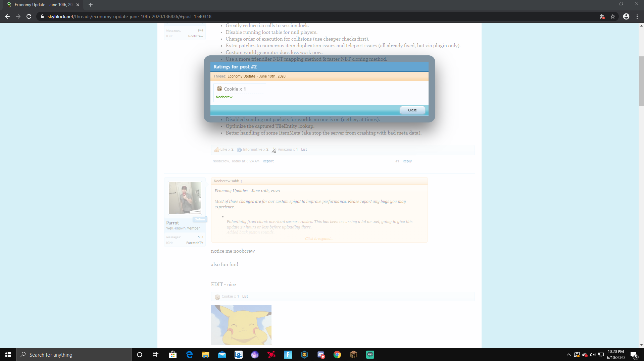Screen dimensions: 644x361
Task: Launch Microsoft Store from taskbar
Action: (x=172, y=355)
